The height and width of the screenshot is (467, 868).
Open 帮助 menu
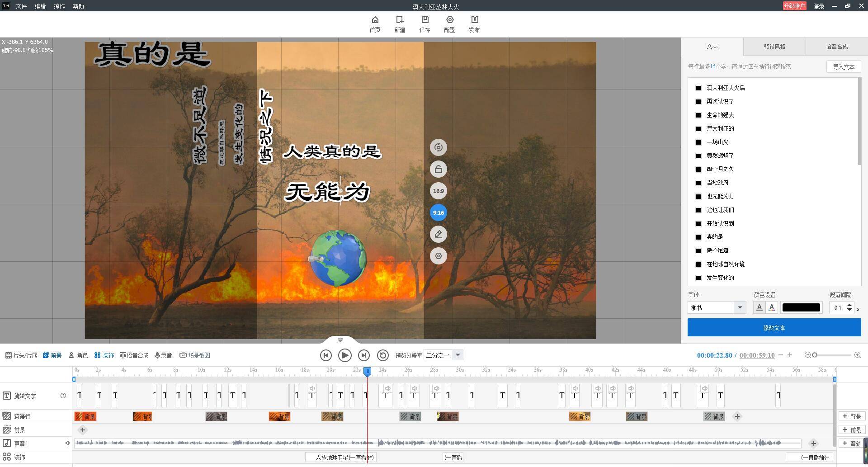point(78,6)
